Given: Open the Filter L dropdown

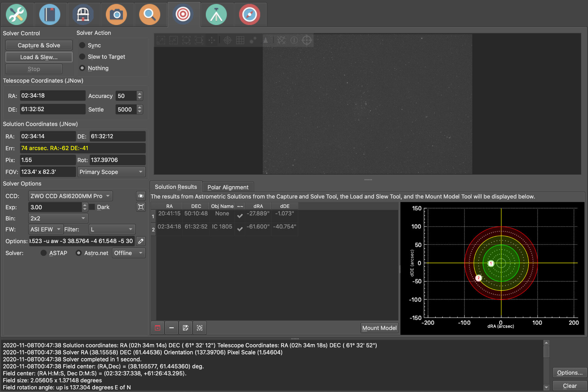Looking at the screenshot, I should (112, 229).
